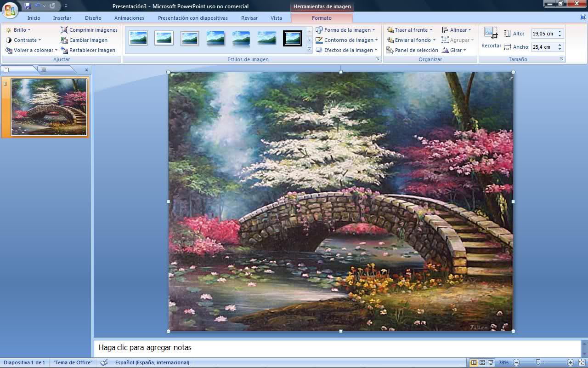Click the Ancho width field
The width and height of the screenshot is (588, 368).
pyautogui.click(x=544, y=47)
